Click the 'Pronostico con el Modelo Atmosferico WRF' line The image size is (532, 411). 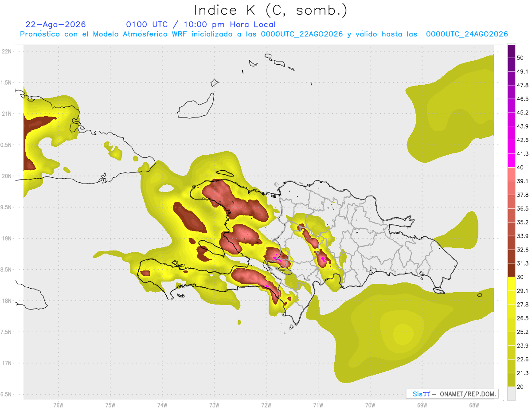coord(264,34)
